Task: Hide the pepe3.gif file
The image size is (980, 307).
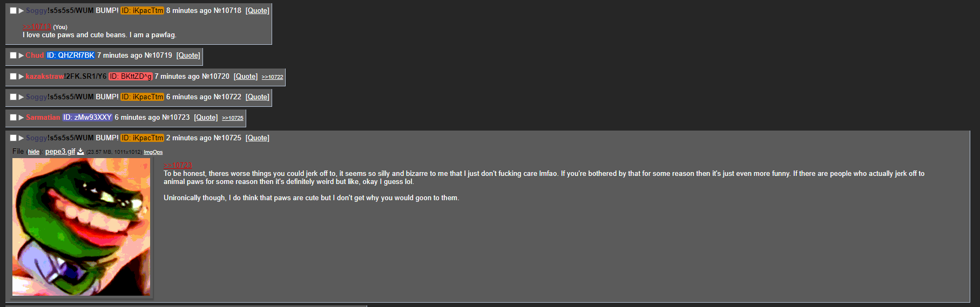Action: tap(33, 152)
